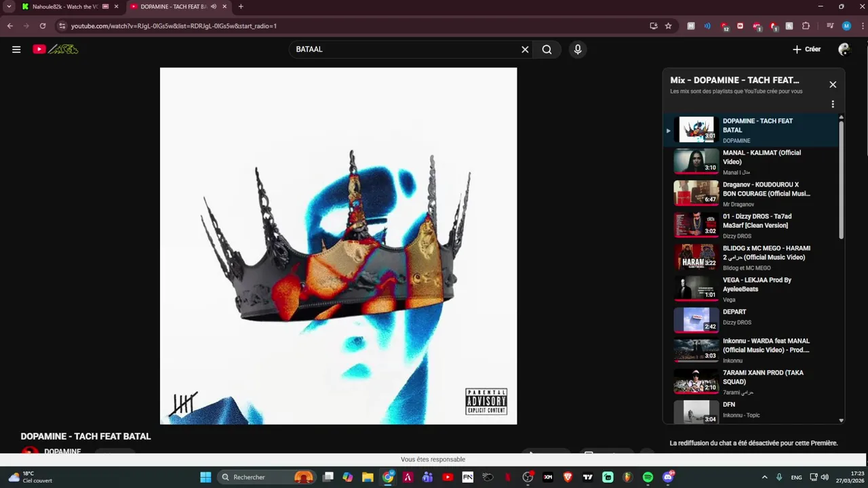
Task: Click the DOPAMINE album cover video
Action: 338,246
